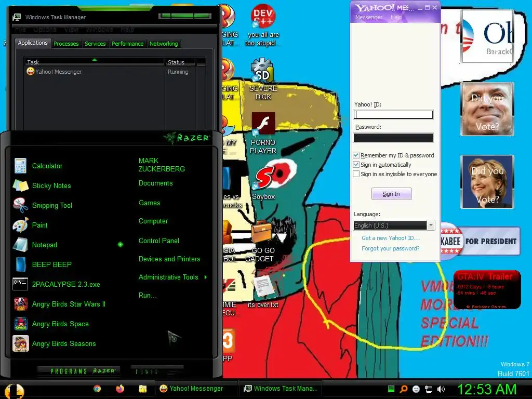Start Paint from the start menu
The width and height of the screenshot is (532, 399).
[x=31, y=225]
